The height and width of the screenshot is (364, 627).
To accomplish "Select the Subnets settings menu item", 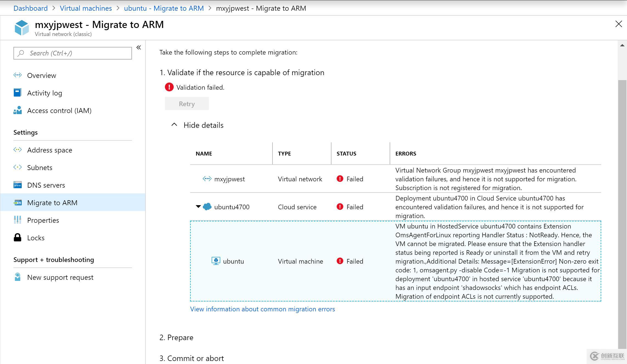I will [x=40, y=167].
